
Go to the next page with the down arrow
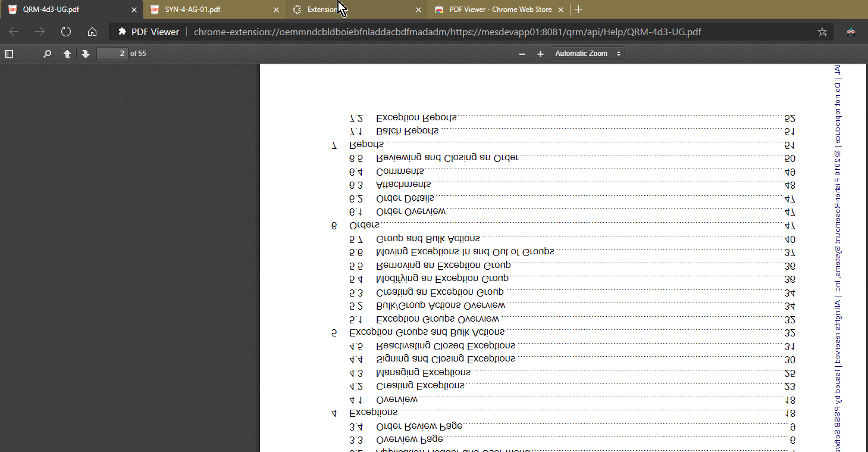click(85, 54)
